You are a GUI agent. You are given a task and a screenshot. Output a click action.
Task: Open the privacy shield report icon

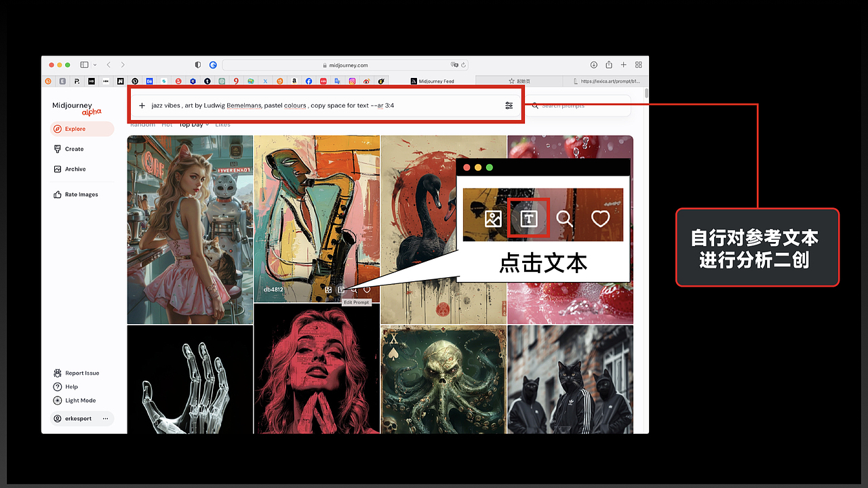[x=198, y=65]
